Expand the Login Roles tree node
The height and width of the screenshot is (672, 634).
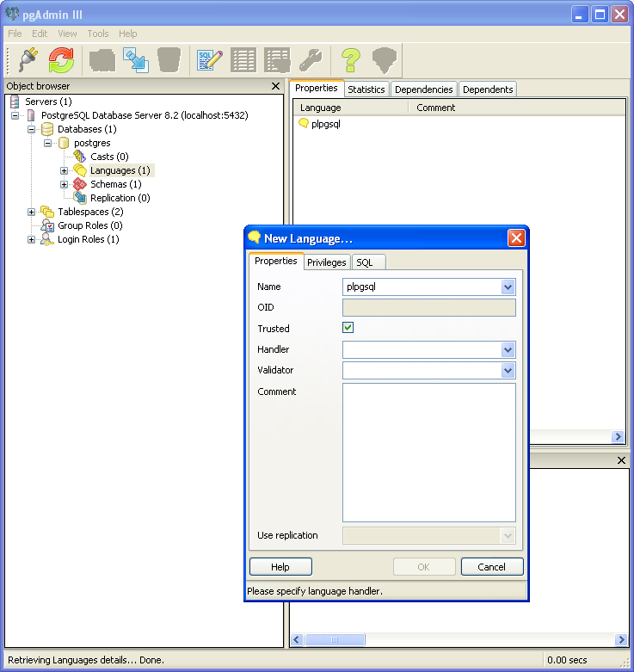tap(31, 239)
